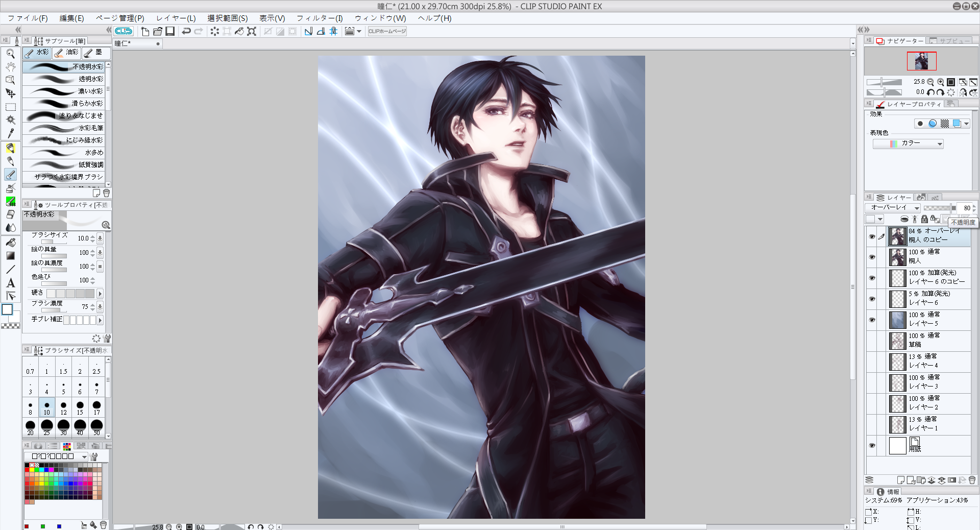This screenshot has width=980, height=530.
Task: Show the 草稿 layer
Action: pos(872,341)
